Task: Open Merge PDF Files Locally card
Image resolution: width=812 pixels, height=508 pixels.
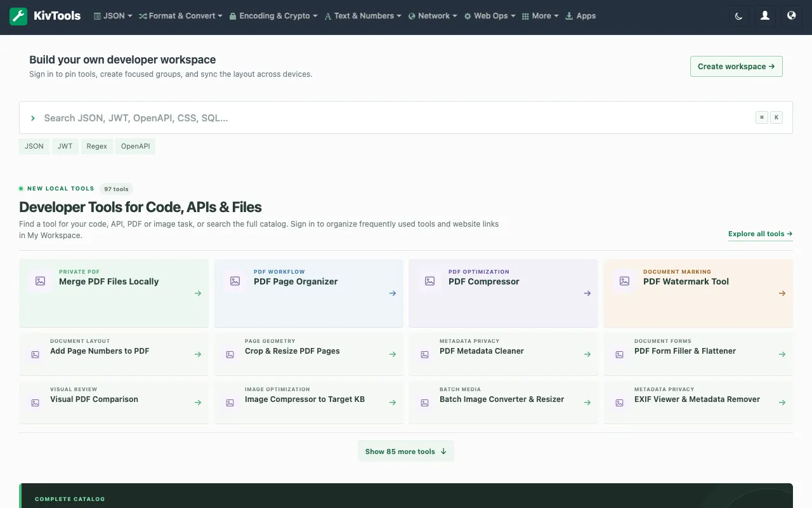Action: (114, 293)
